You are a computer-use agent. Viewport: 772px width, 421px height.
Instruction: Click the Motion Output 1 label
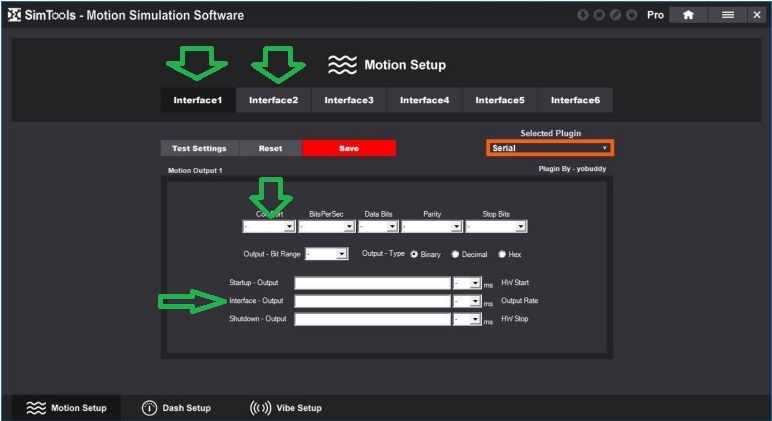[195, 170]
